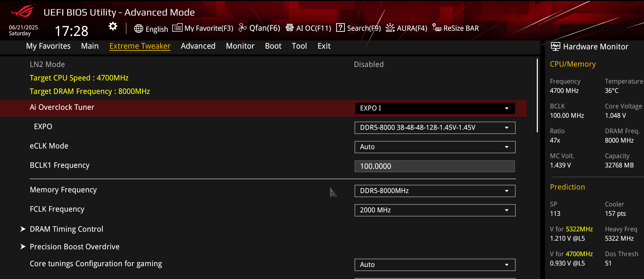Click the ROG logo icon

coord(22,11)
